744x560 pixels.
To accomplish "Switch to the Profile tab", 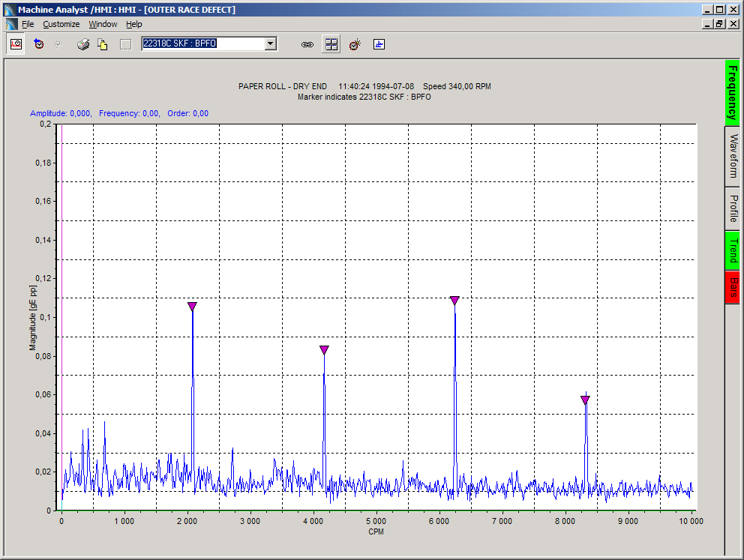I will pos(732,208).
